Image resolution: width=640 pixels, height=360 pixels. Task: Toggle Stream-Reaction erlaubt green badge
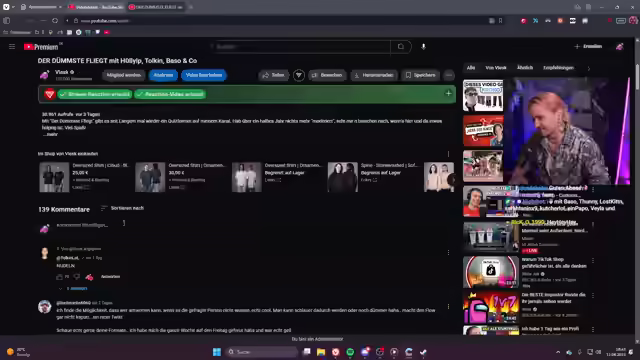pyautogui.click(x=95, y=94)
